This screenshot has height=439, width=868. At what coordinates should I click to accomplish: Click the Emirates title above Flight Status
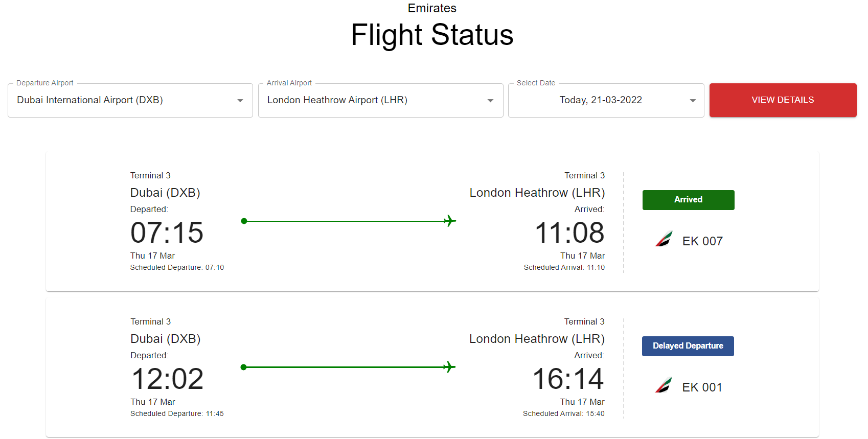(432, 8)
